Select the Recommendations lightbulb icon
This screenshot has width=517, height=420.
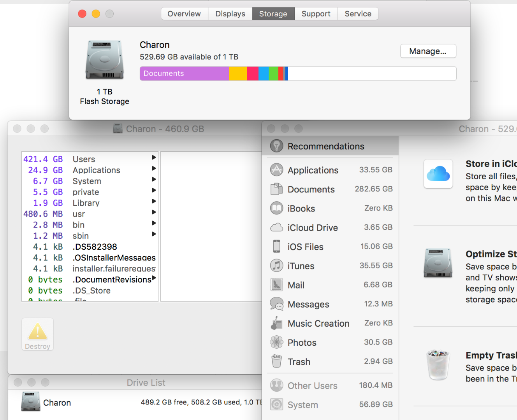(276, 146)
